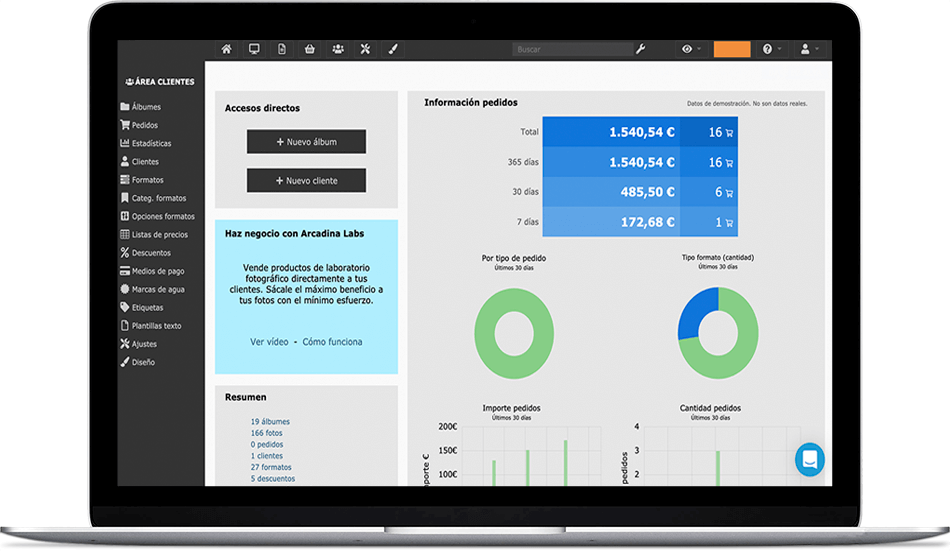Open the document icon in top toolbar
950x551 pixels.
pos(282,49)
